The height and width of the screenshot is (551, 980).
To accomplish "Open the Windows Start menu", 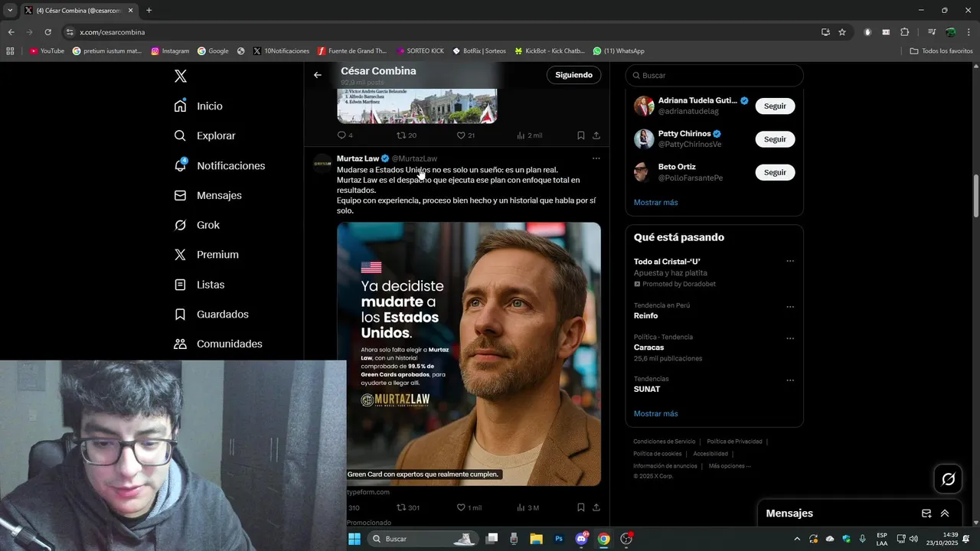I will point(354,539).
